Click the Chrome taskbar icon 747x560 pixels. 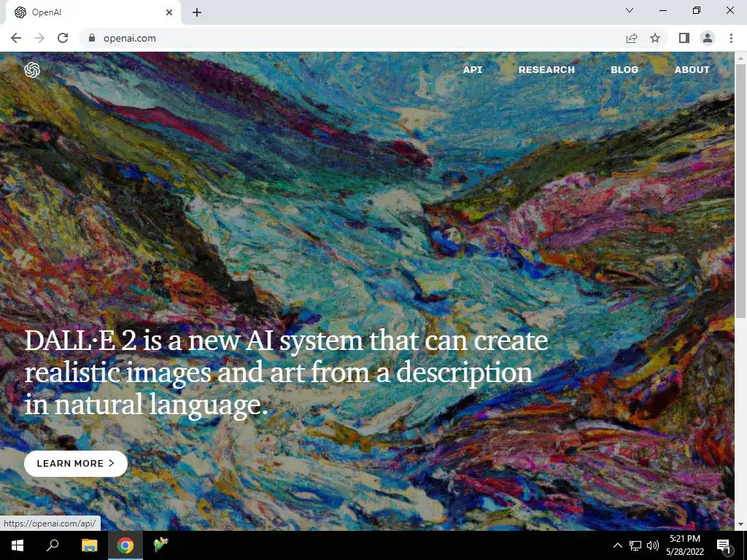pos(125,545)
